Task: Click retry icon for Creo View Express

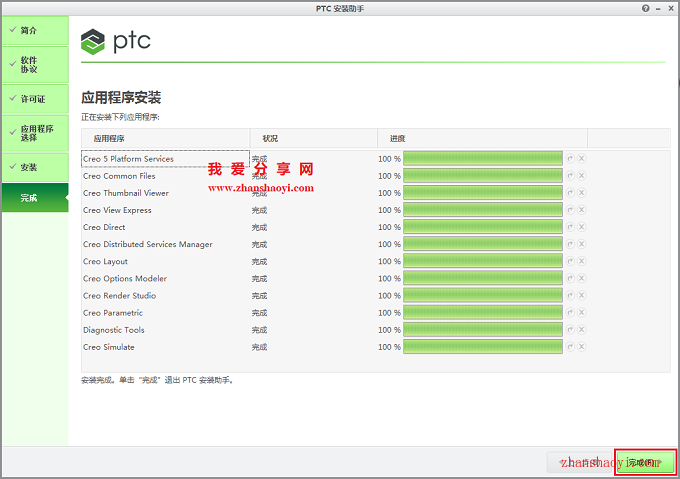Action: (570, 210)
